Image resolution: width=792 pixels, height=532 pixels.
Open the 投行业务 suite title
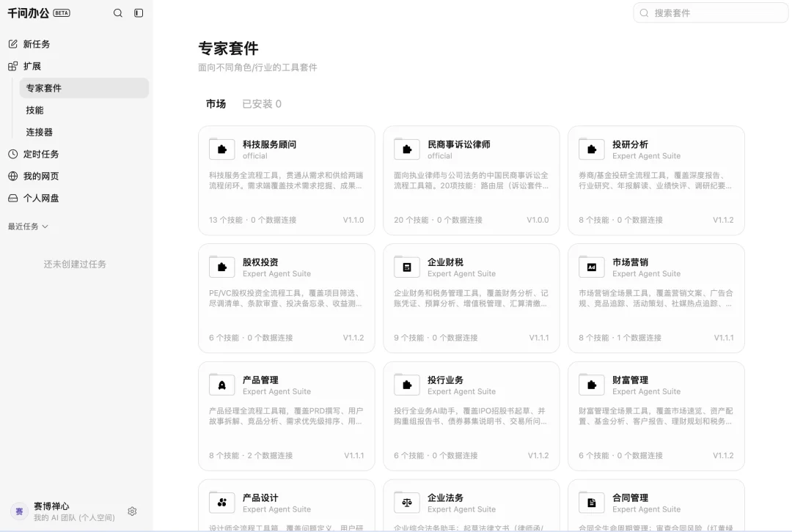[445, 380]
